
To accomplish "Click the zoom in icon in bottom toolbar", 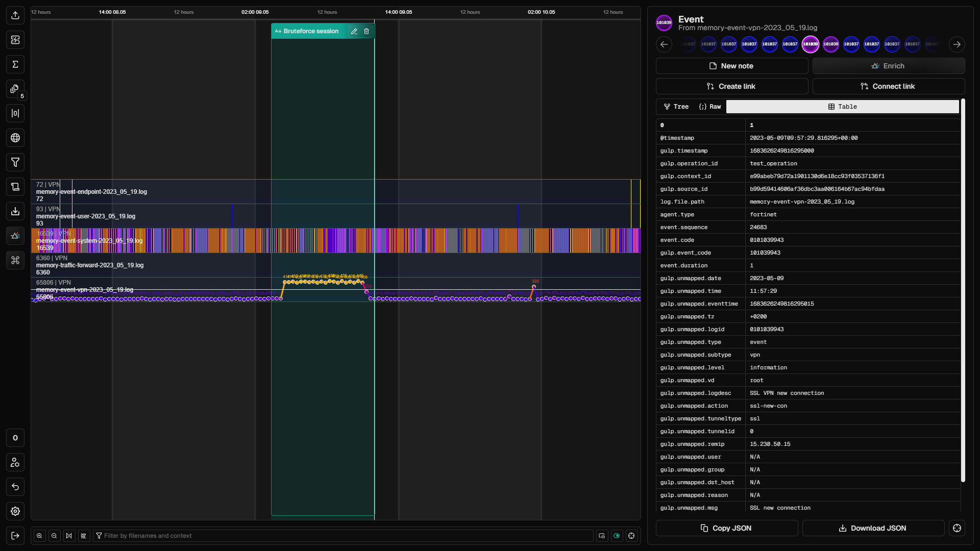I will (x=39, y=536).
